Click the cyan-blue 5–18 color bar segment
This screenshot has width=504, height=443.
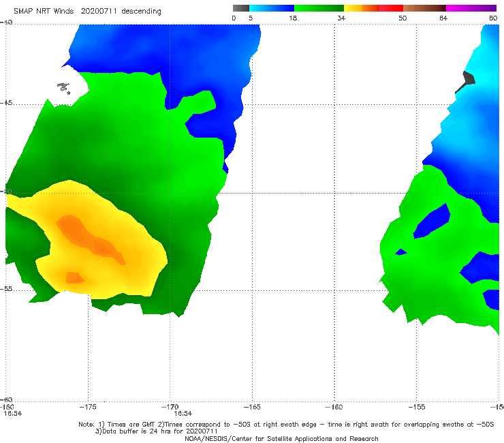[272, 8]
